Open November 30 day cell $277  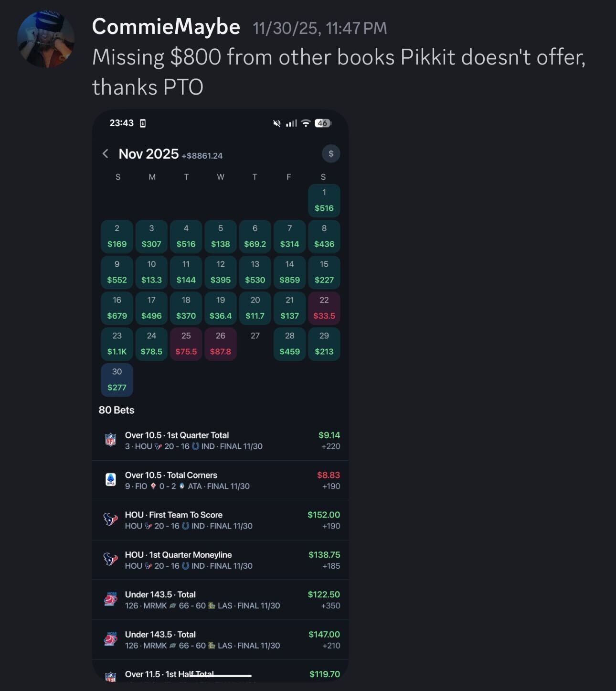point(117,379)
